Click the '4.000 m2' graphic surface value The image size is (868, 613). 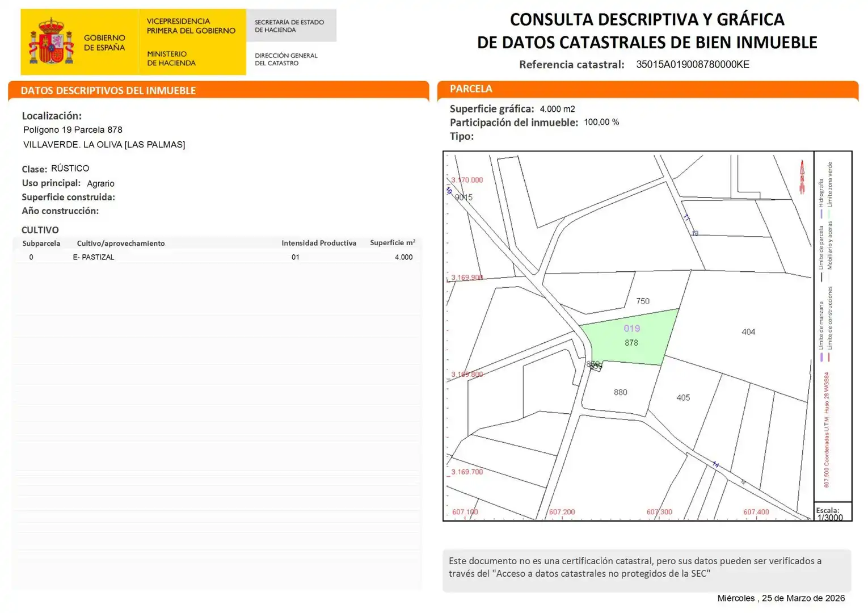click(557, 109)
